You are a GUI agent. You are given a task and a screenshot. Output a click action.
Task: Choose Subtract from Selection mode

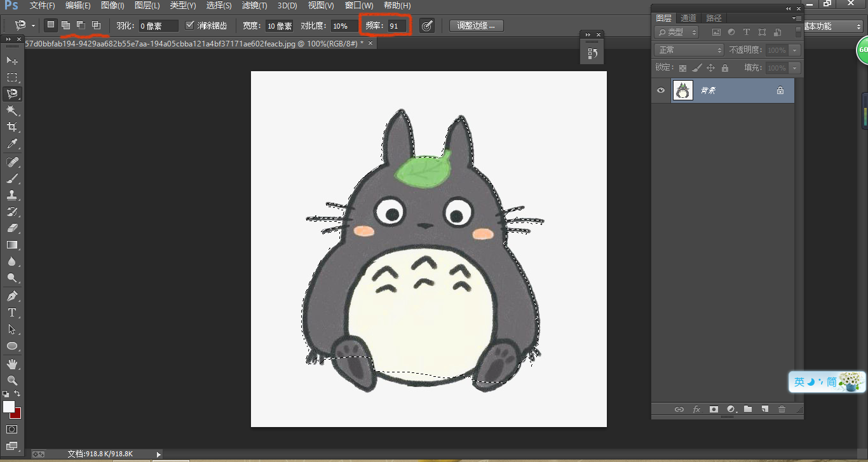(x=81, y=25)
